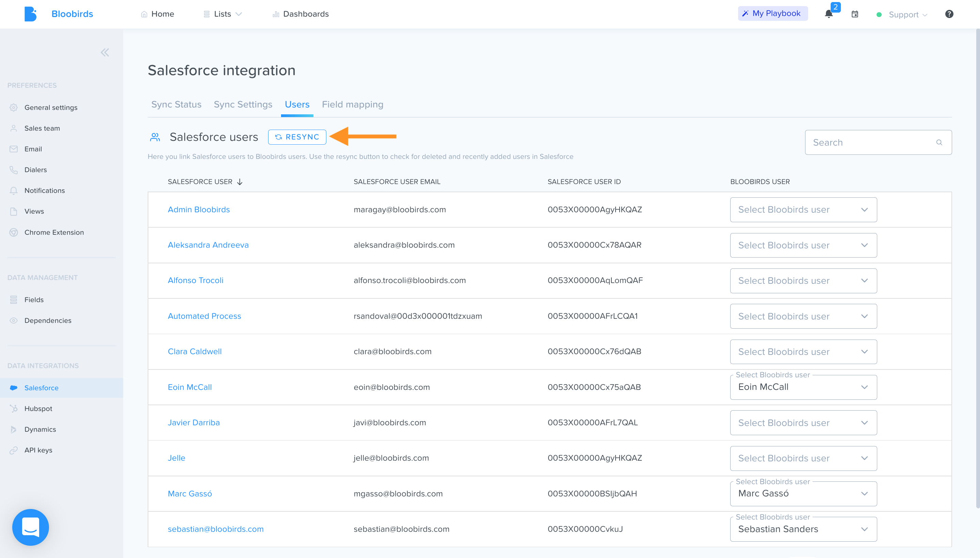The image size is (980, 558).
Task: Open Bloobirds user dropdown for Automated Process
Action: point(803,316)
